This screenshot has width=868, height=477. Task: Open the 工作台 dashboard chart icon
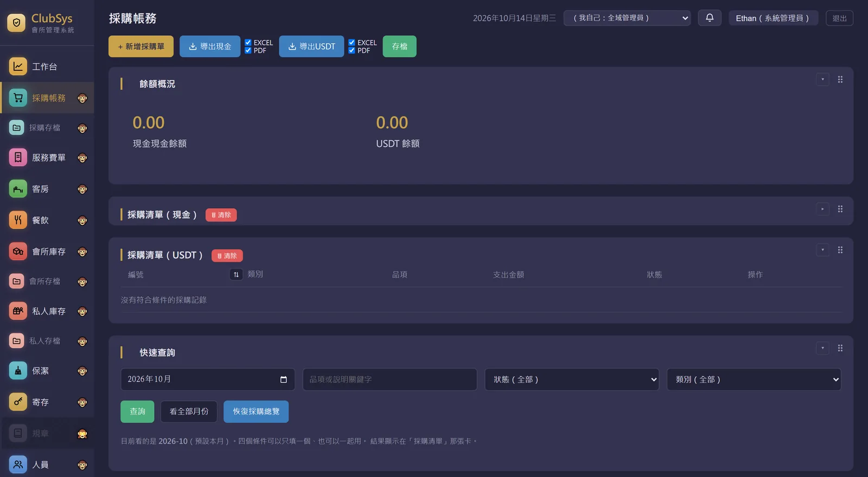click(x=18, y=67)
